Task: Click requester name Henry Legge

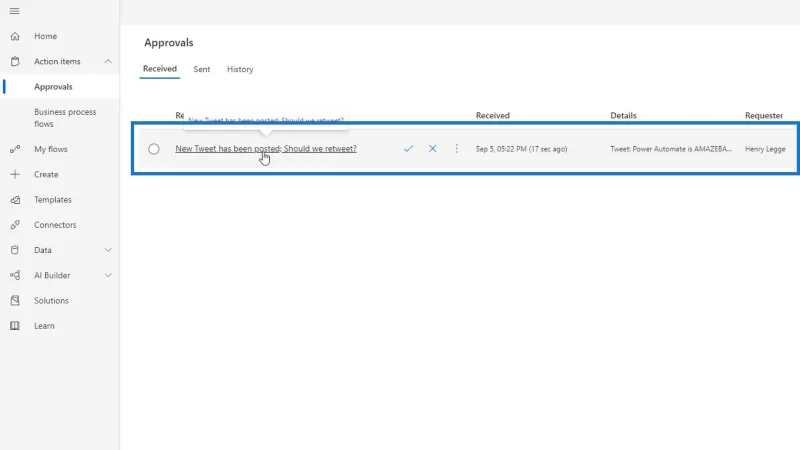Action: 765,149
